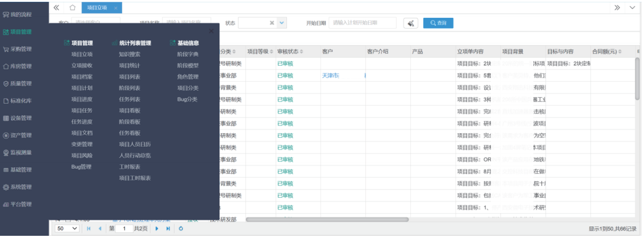
Task: Open Bug分类 from the submenu
Action: [187, 99]
